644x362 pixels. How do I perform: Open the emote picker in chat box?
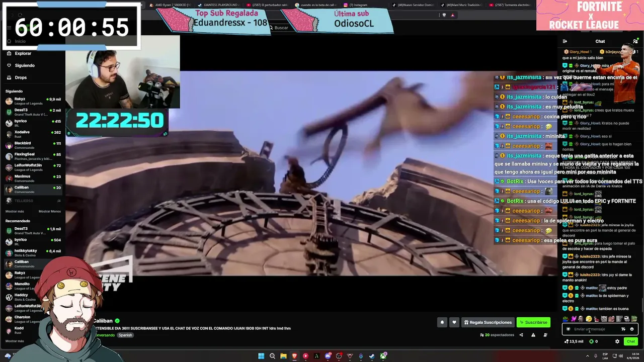[632, 329]
